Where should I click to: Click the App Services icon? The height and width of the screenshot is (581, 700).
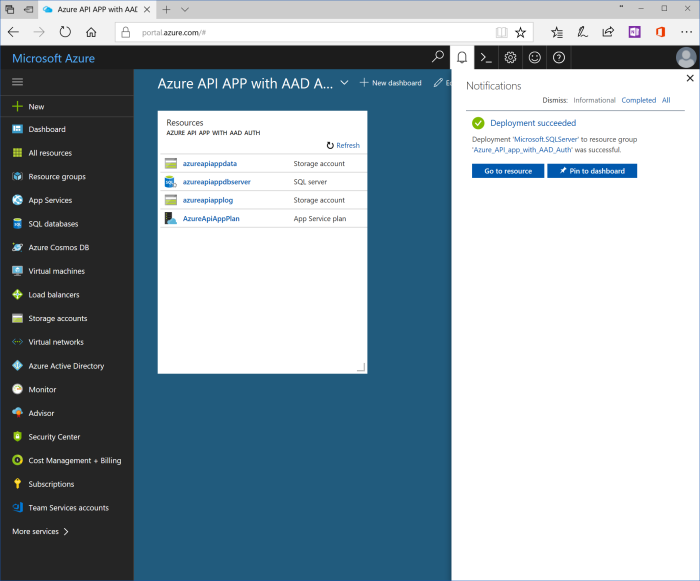point(17,200)
